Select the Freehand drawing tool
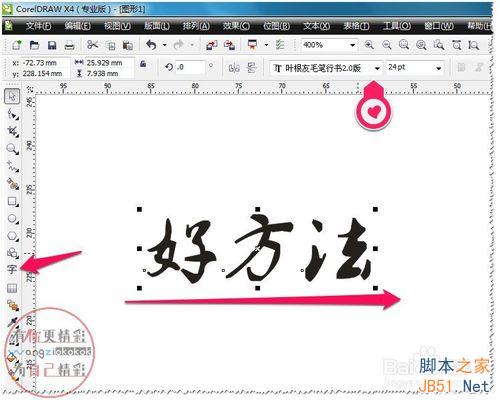Viewport: 500px width, 400px height. (x=13, y=166)
